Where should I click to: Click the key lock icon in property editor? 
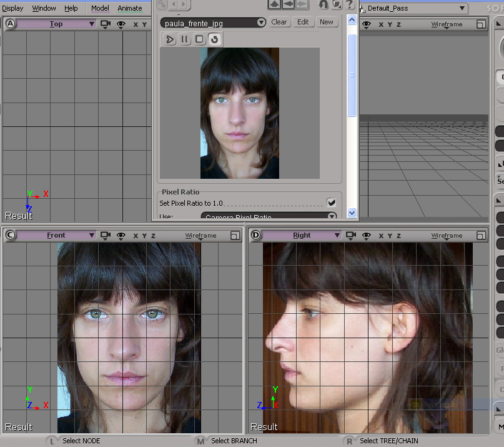pyautogui.click(x=162, y=4)
